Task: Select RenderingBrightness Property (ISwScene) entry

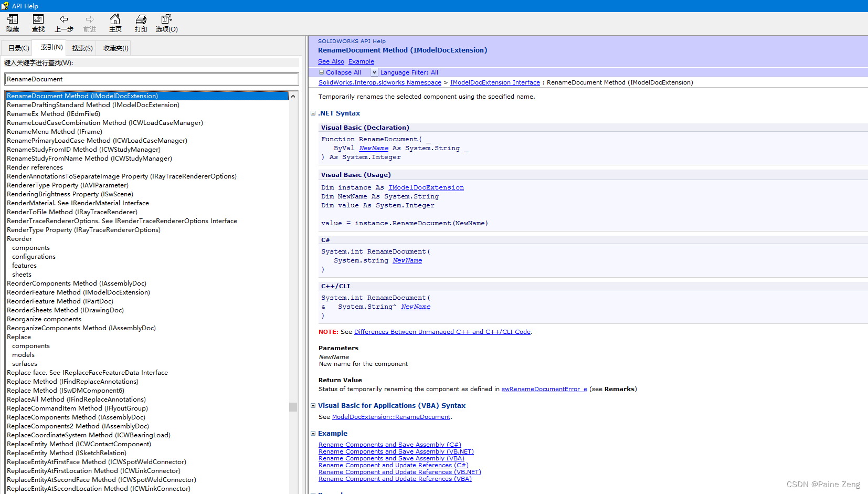Action: (70, 194)
